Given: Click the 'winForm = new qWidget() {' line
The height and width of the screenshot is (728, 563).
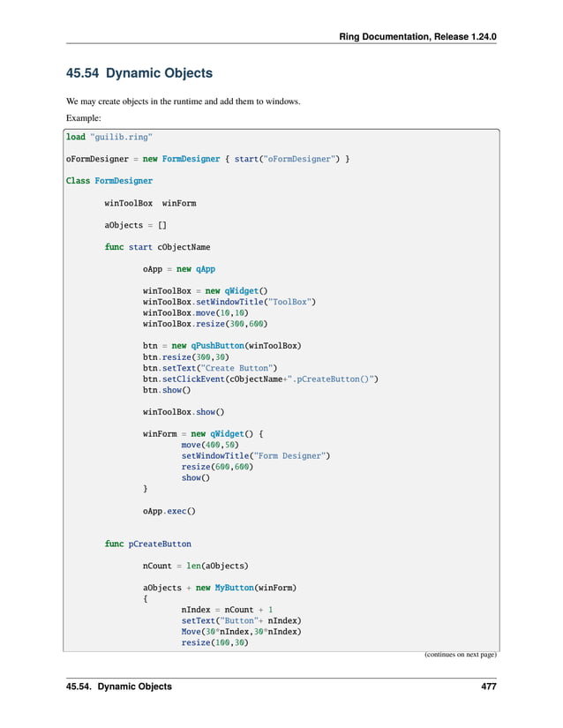Looking at the screenshot, I should click(203, 433).
